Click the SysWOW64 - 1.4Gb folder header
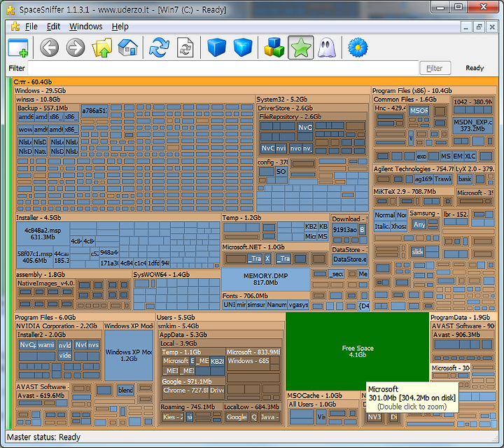 176,274
